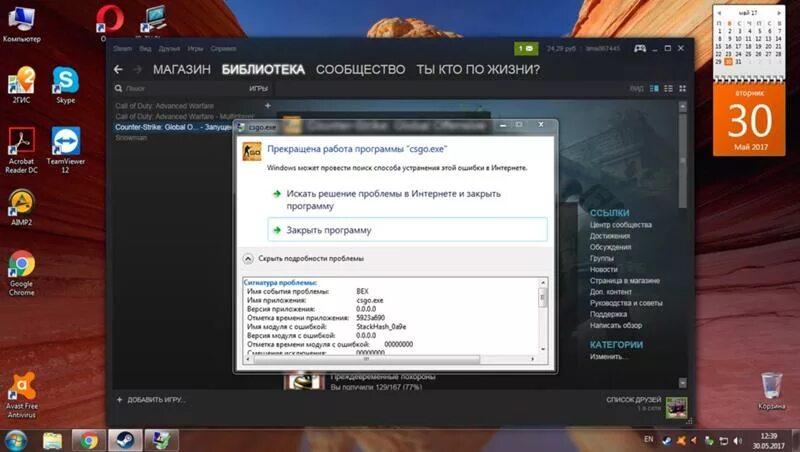Screen dimensions: 800x452
Task: Open the ИГРЫ filter dropdown
Action: click(259, 89)
